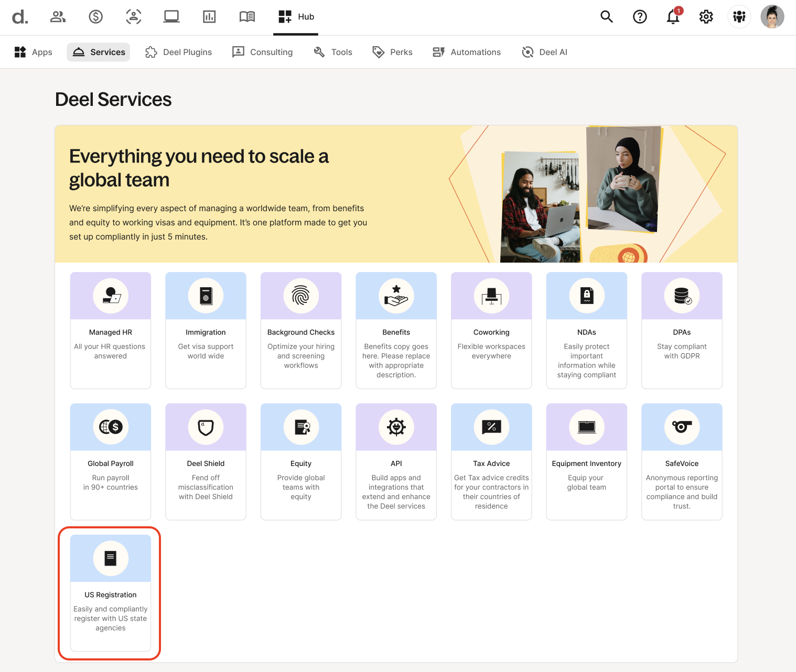Click the Global Payroll globe-dollar icon

point(111,427)
